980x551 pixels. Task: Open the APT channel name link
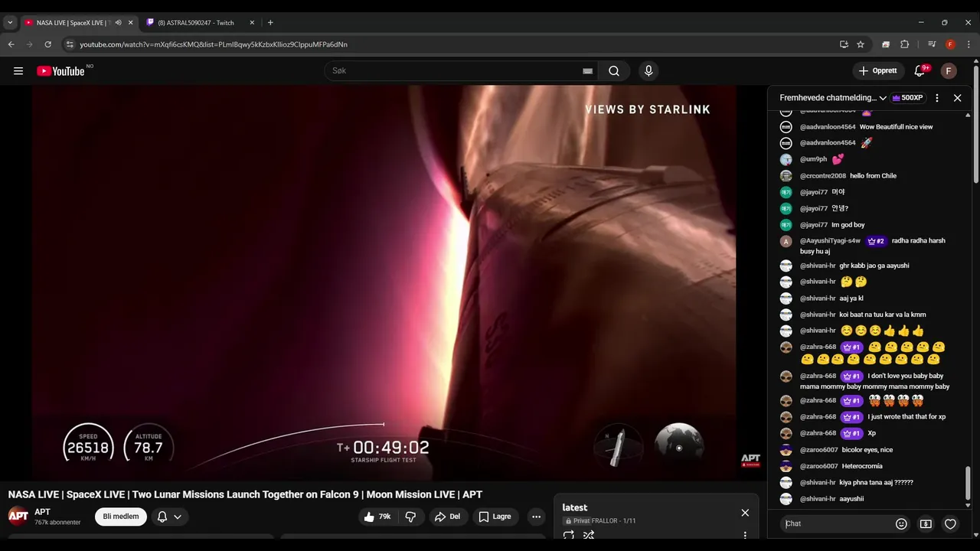pyautogui.click(x=42, y=512)
